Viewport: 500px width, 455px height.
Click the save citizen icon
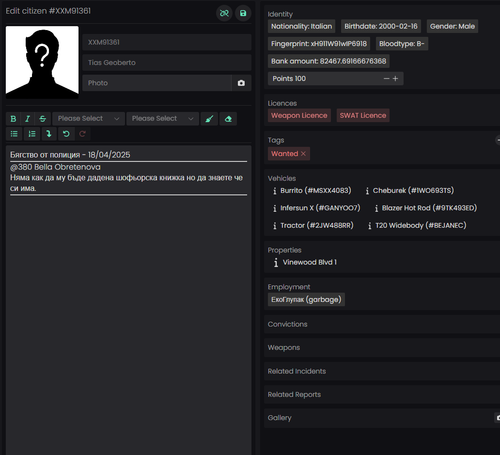click(243, 13)
